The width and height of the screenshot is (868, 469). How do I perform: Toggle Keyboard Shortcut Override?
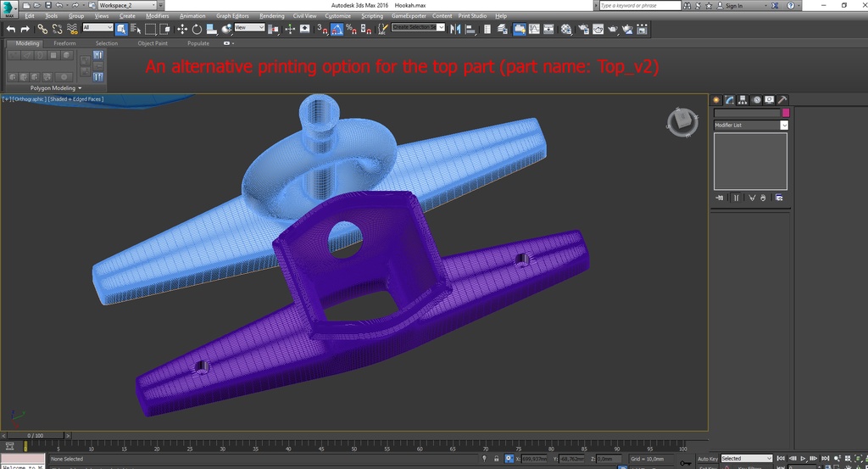[304, 30]
